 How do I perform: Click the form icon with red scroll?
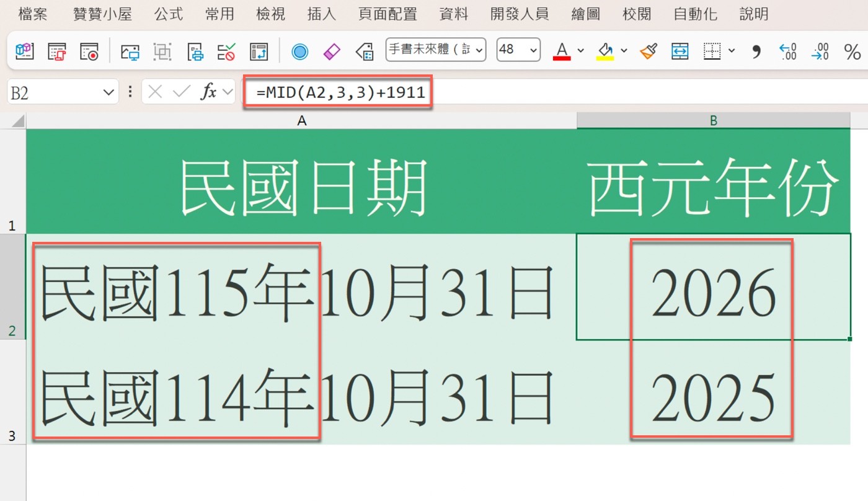57,51
